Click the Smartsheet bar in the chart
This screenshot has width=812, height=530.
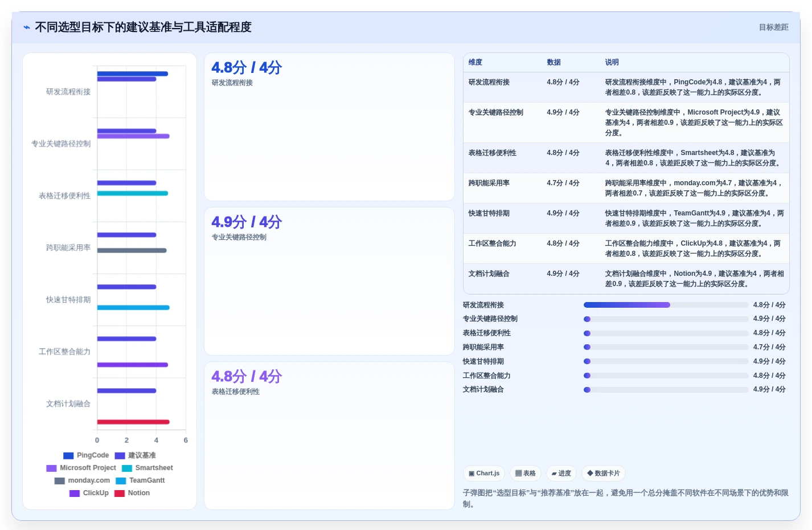[133, 194]
